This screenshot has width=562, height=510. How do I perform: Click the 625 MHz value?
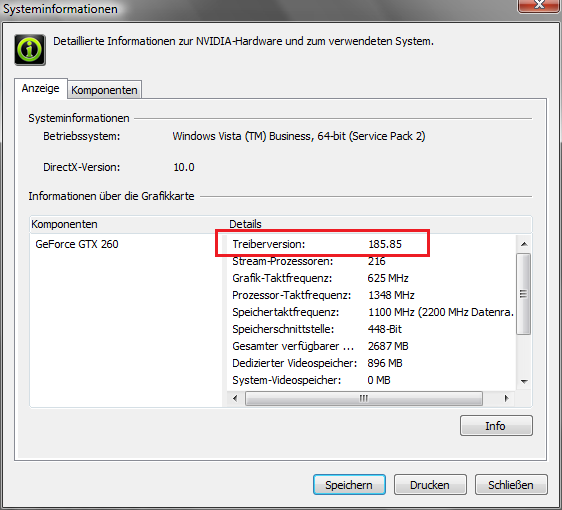click(388, 278)
